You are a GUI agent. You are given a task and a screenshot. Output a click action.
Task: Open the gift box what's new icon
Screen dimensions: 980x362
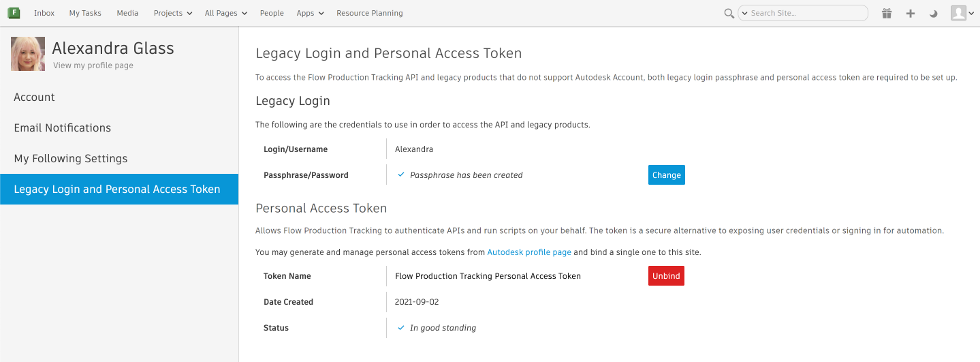(x=887, y=13)
